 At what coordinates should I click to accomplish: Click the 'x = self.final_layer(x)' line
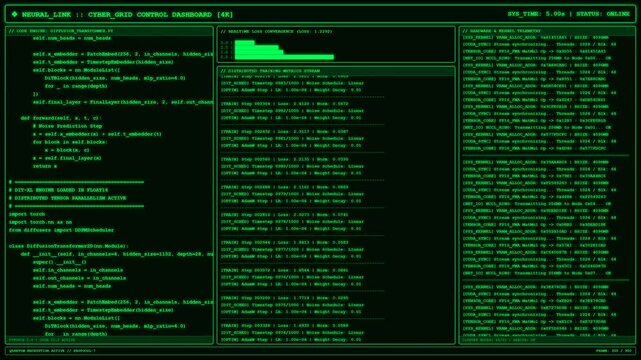pyautogui.click(x=67, y=158)
